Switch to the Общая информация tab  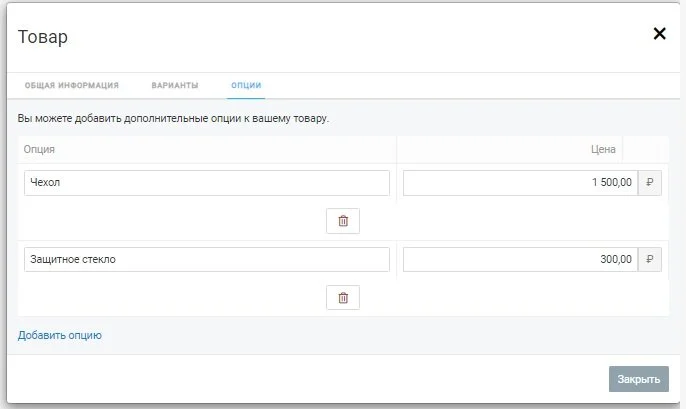[x=72, y=85]
